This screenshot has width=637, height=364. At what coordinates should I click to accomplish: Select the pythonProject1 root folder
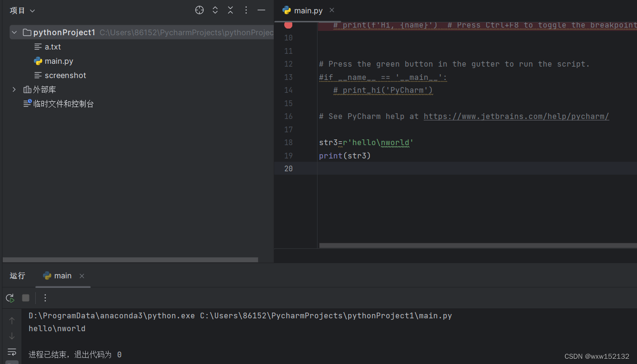[x=142, y=32]
